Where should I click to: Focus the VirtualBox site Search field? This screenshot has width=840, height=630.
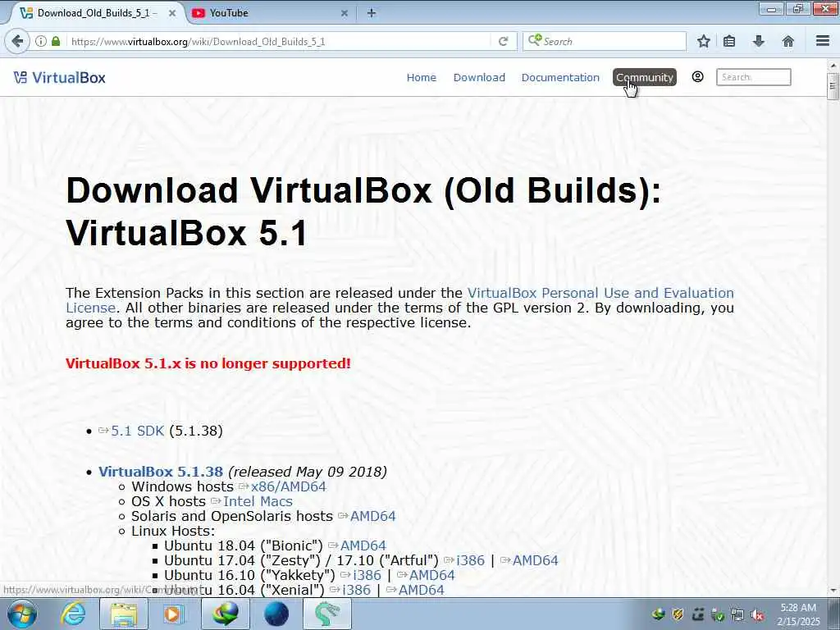[753, 76]
